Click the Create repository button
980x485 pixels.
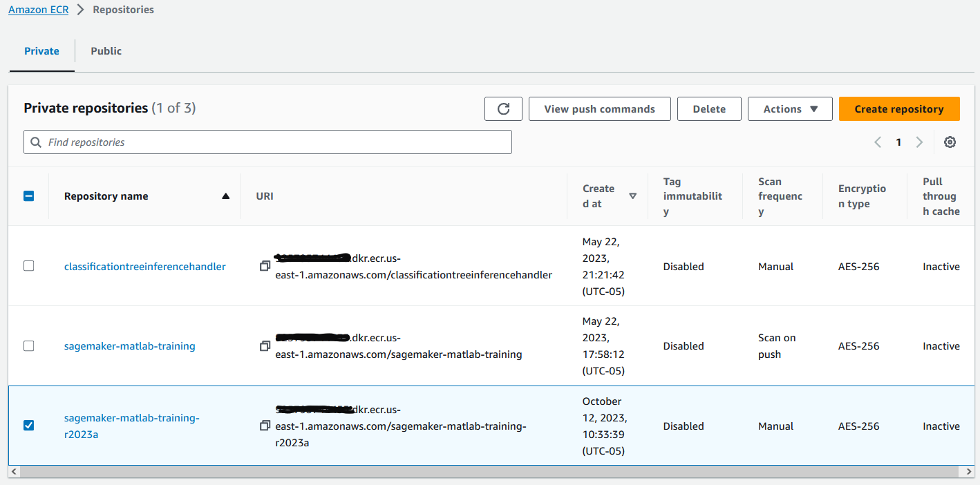click(899, 109)
